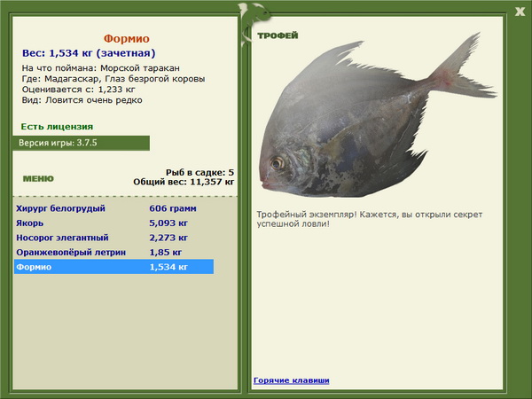Click the Рыб в садке: 5 counter
The height and width of the screenshot is (399, 532).
199,172
